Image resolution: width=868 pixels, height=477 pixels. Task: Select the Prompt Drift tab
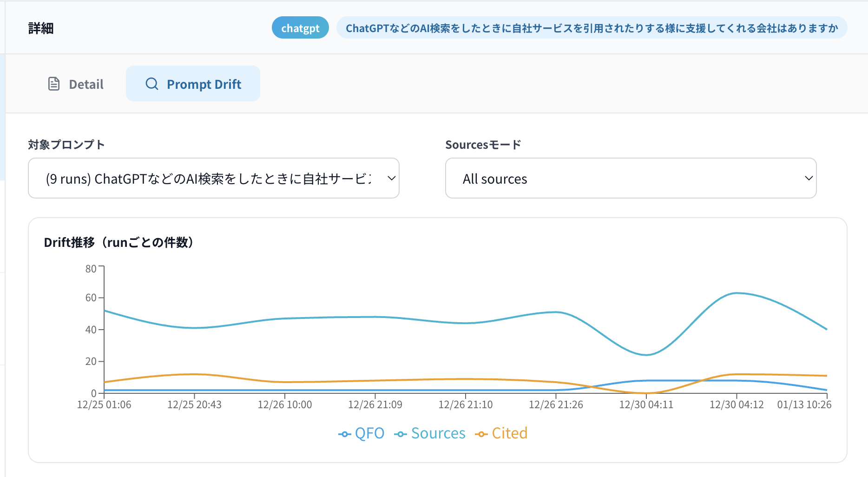point(192,84)
